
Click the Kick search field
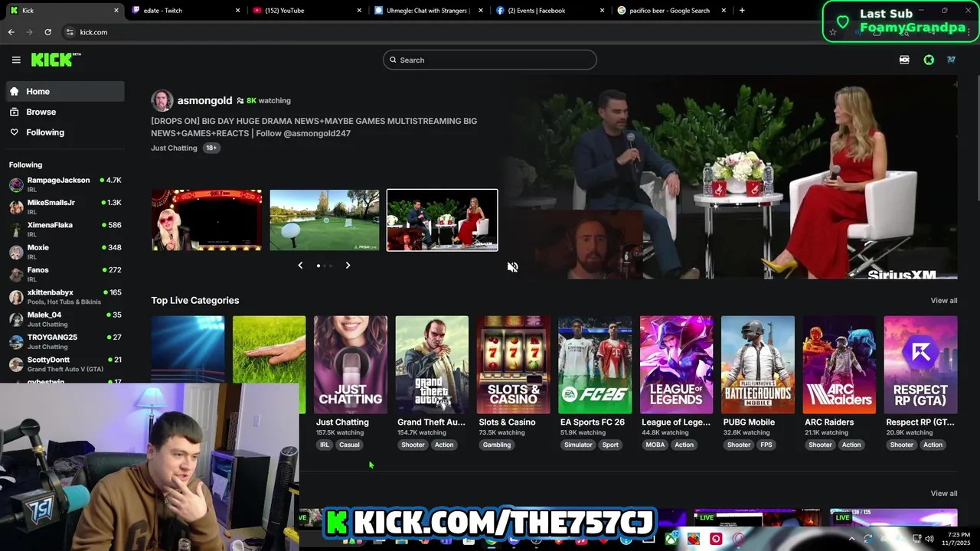(x=490, y=60)
